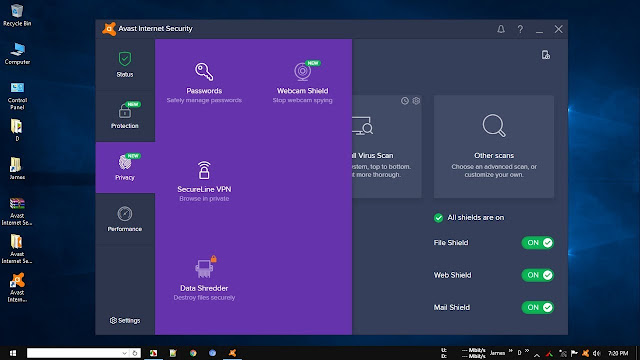The height and width of the screenshot is (360, 640).
Task: Close the Avast Internet Security window
Action: [x=558, y=29]
